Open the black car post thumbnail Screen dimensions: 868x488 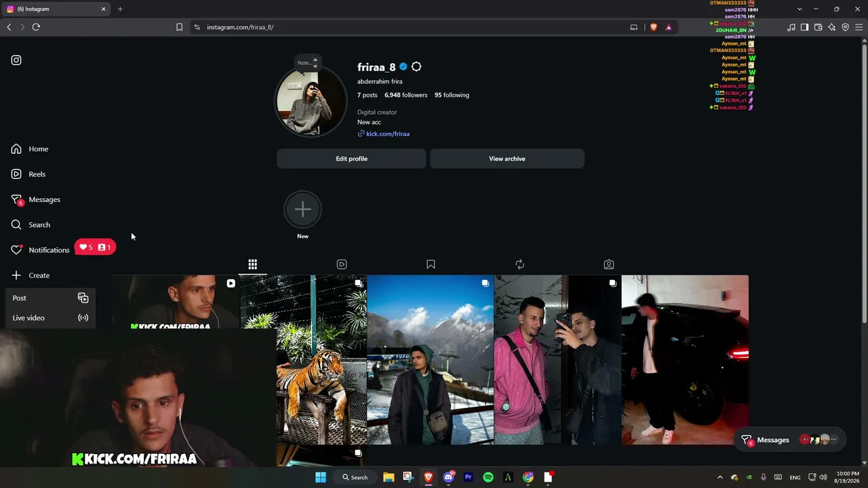pos(685,360)
